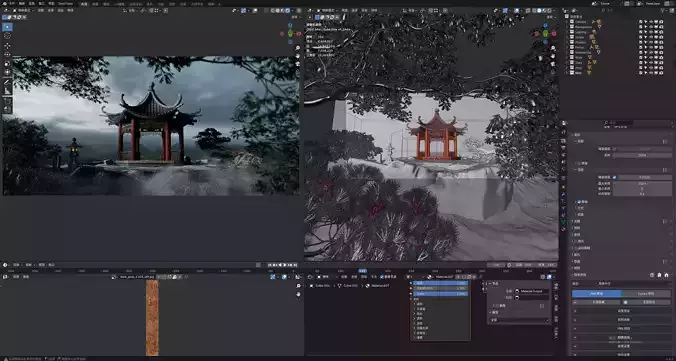This screenshot has height=361, width=676.
Task: Click the zoom magnifier in left viewport
Action: pyautogui.click(x=297, y=48)
